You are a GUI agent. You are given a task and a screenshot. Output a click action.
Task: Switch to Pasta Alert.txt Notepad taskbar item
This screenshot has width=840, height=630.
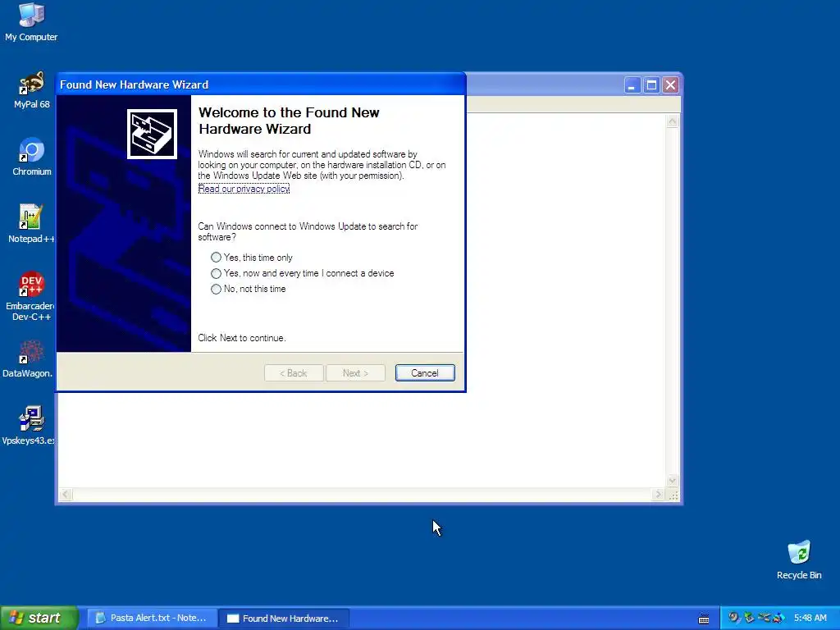pos(152,619)
